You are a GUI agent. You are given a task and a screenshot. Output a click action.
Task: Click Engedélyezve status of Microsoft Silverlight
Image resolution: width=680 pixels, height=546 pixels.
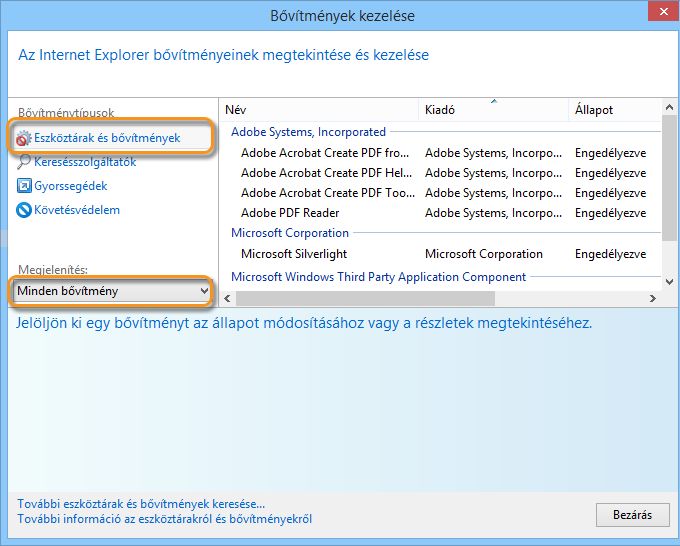tap(610, 254)
